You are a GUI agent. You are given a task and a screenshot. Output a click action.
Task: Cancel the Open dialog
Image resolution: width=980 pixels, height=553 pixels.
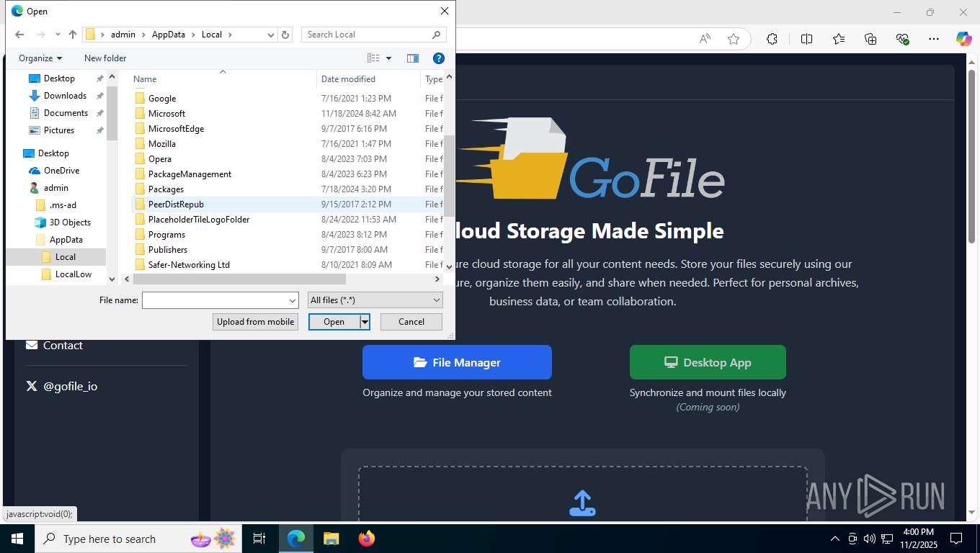click(x=411, y=322)
